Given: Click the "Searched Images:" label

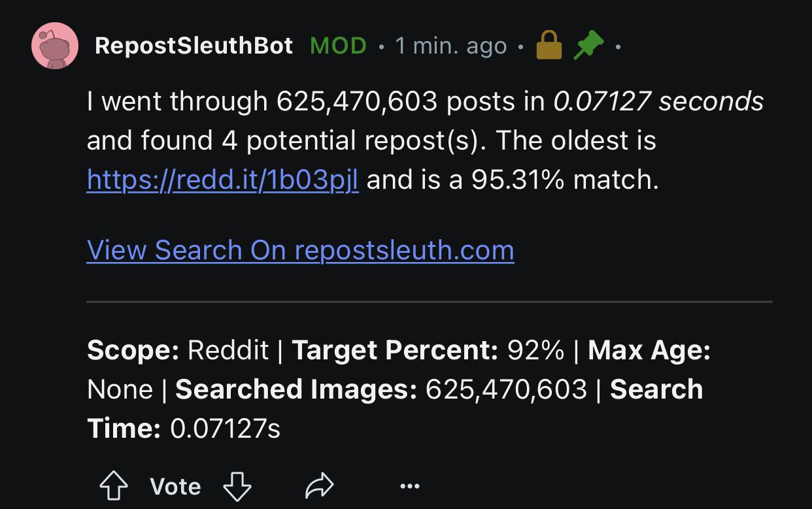Looking at the screenshot, I should [x=296, y=389].
